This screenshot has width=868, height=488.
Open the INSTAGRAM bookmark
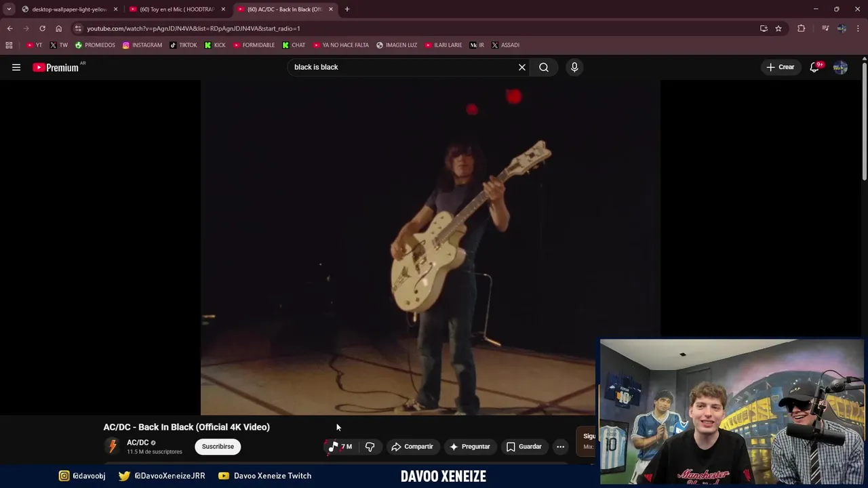[142, 45]
